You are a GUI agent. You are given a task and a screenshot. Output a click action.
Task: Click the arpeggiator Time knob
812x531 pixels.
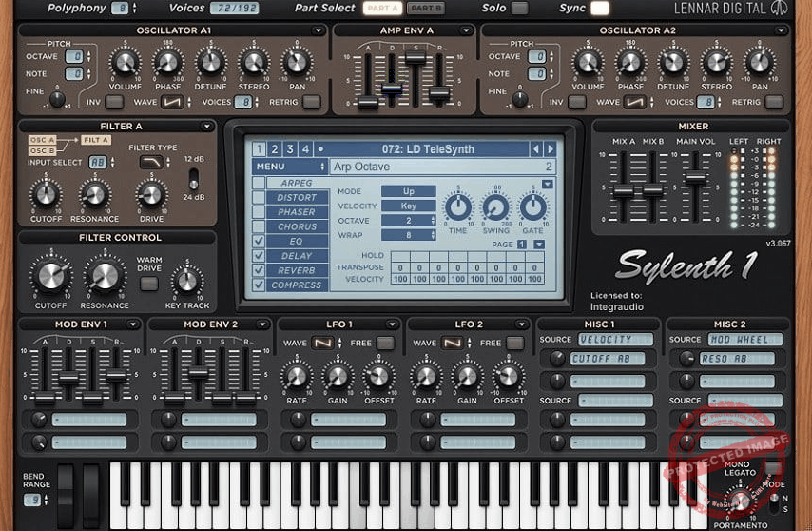458,207
